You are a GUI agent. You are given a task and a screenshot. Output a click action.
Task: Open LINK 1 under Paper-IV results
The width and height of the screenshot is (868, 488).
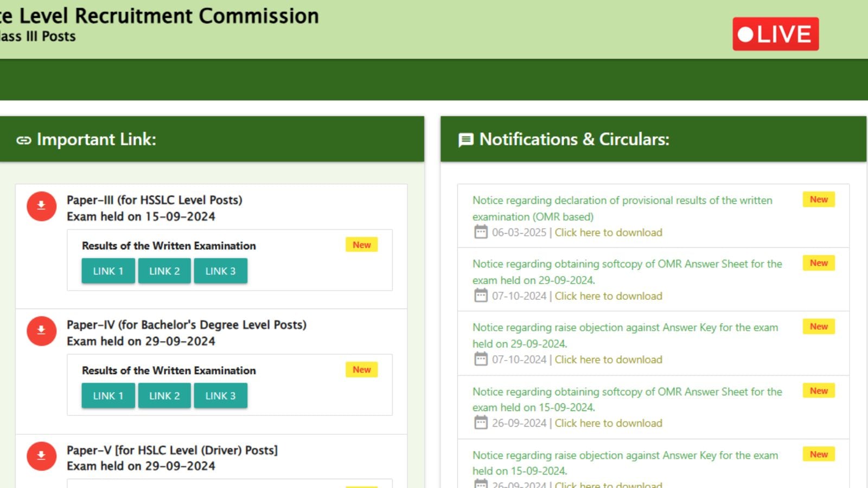coord(108,396)
